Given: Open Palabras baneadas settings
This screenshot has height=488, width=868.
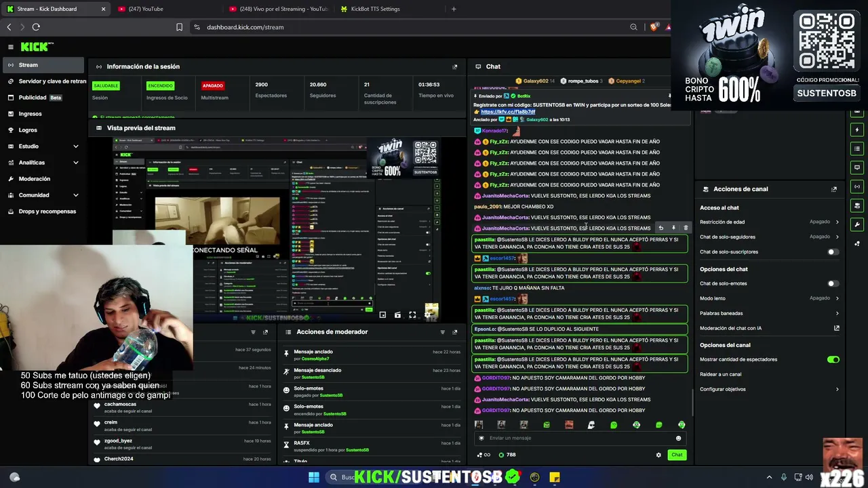Looking at the screenshot, I should [770, 313].
